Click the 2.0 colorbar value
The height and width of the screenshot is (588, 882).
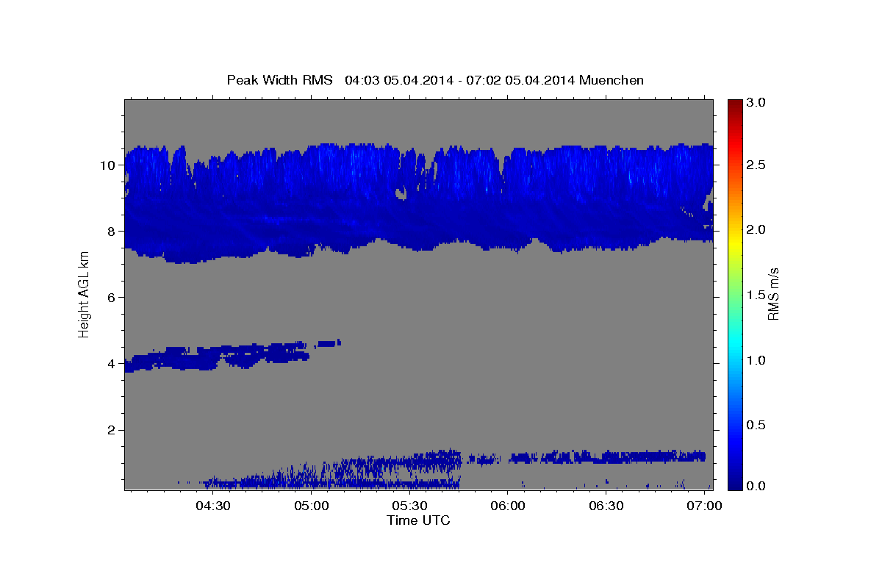pos(757,229)
